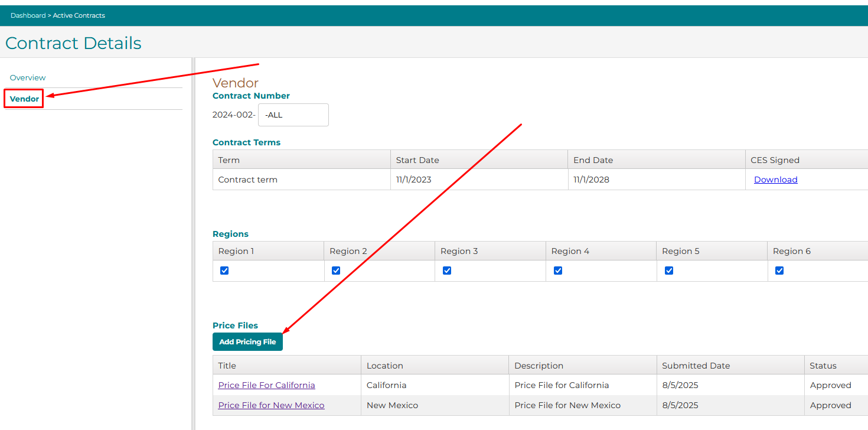The width and height of the screenshot is (868, 430).
Task: Click the Title column header in Price Files
Action: (227, 366)
